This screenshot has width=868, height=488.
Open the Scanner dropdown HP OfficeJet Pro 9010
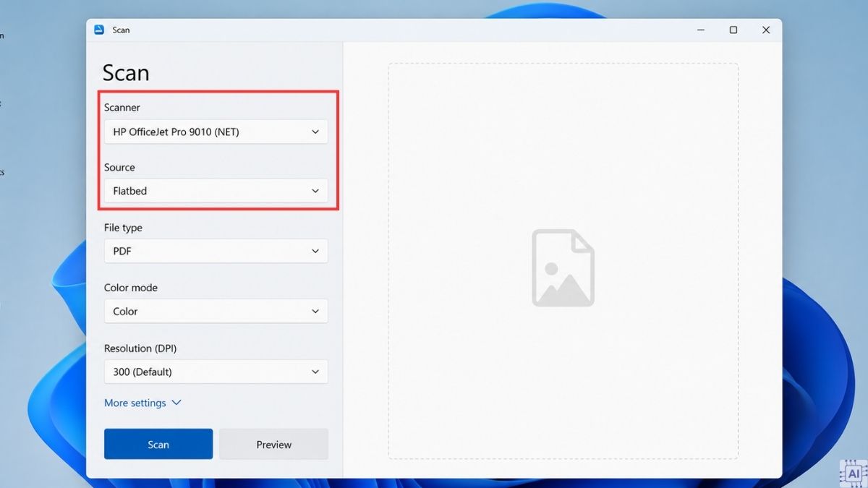(x=216, y=132)
